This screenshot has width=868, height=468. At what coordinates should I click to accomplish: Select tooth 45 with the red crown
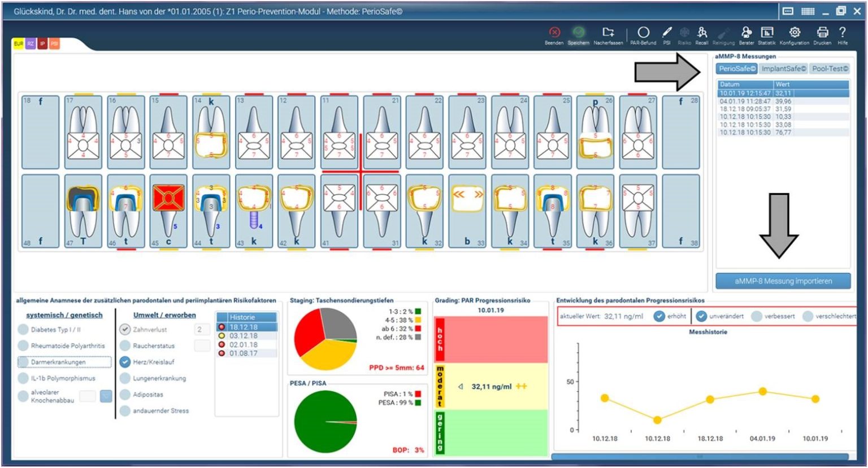[168, 211]
